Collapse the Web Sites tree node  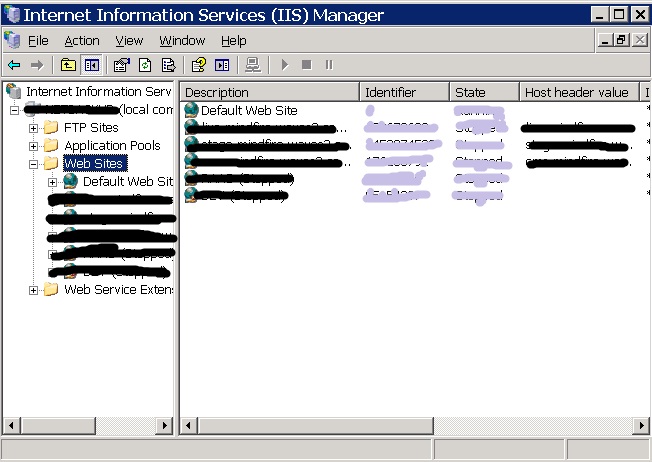(33, 164)
